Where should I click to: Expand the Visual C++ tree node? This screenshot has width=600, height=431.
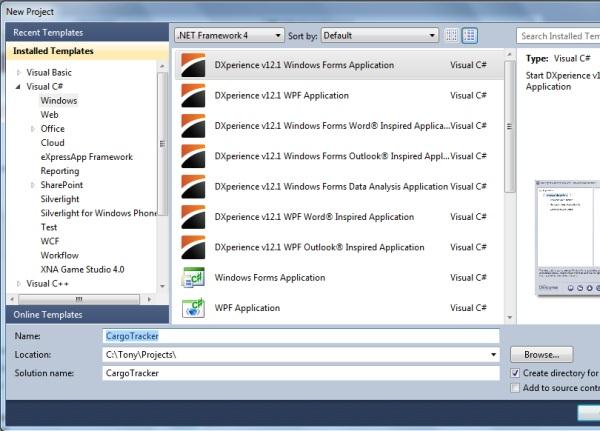click(x=18, y=284)
